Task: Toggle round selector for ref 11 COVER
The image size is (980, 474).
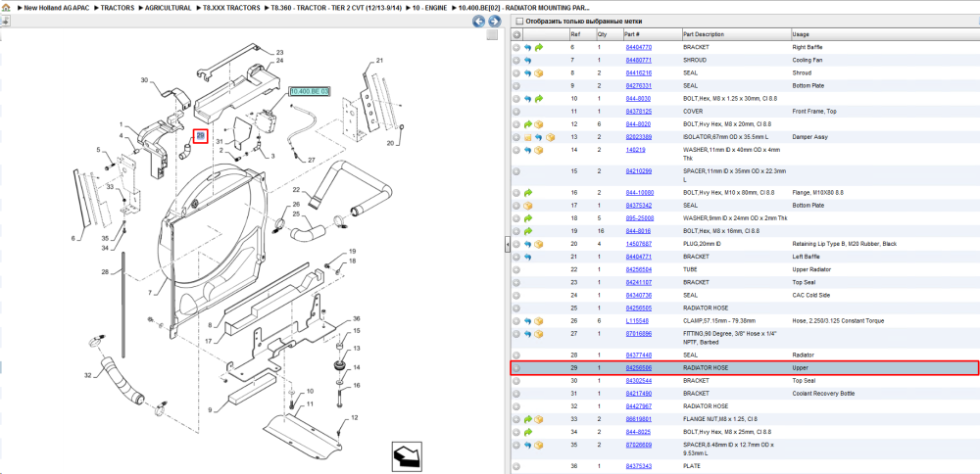Action: point(516,112)
